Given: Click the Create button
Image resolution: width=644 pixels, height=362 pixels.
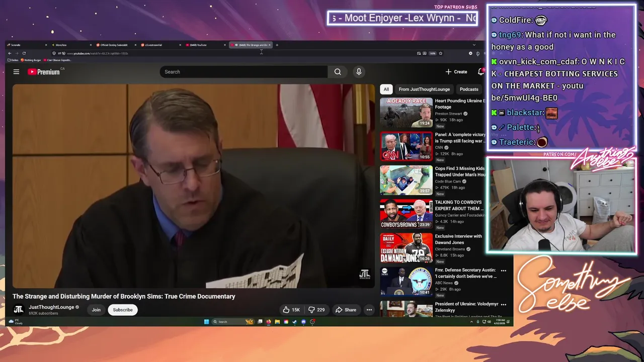Looking at the screenshot, I should (x=456, y=72).
